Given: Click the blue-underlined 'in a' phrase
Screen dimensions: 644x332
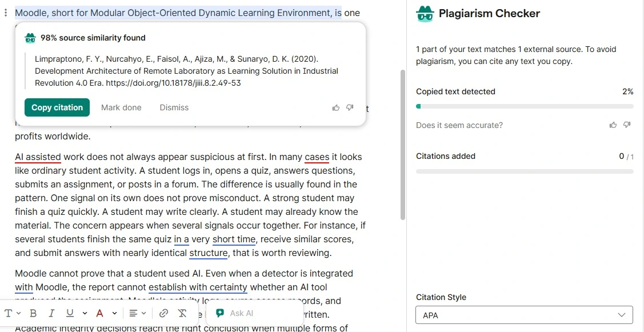Looking at the screenshot, I should (x=182, y=239).
